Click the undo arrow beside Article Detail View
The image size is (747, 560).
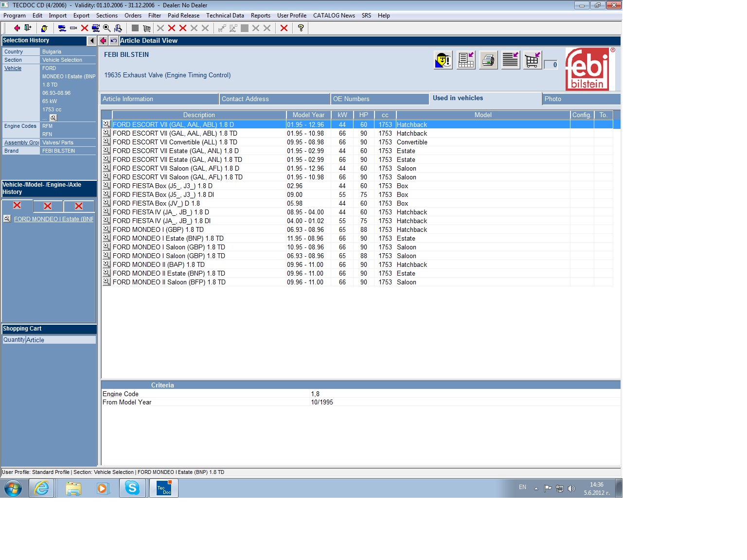pos(114,41)
